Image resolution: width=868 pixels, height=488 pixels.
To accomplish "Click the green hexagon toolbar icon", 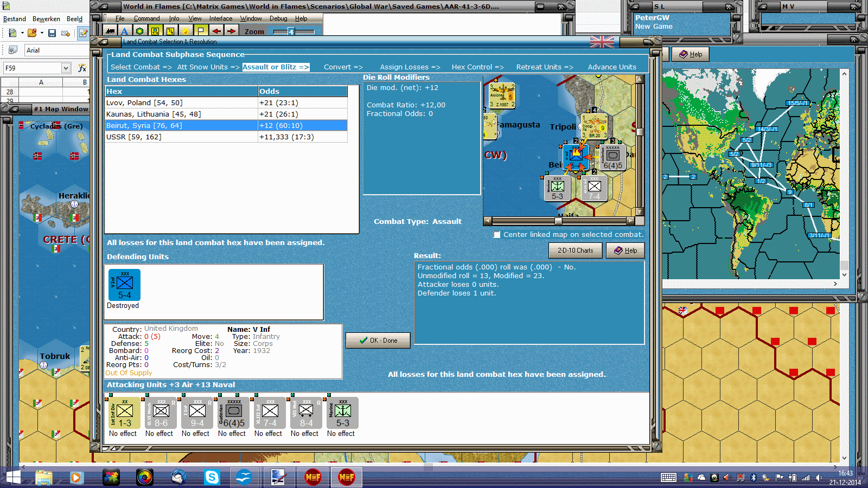I will 140,31.
